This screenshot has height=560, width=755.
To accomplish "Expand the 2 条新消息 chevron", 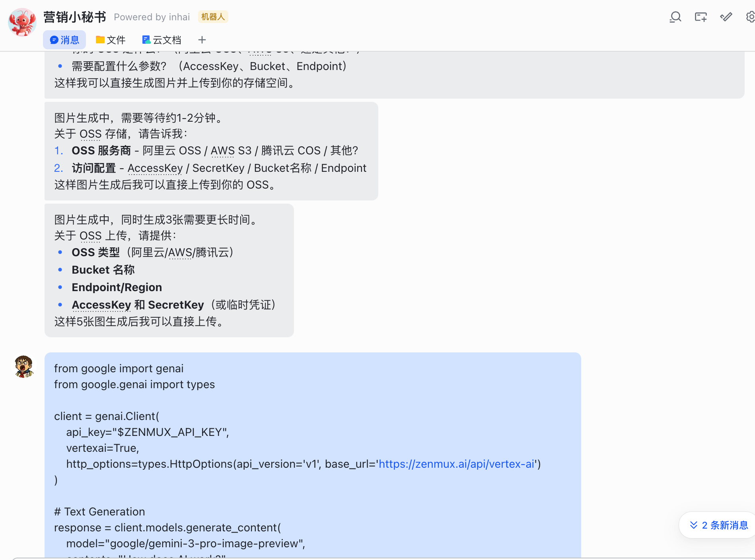I will [x=693, y=525].
